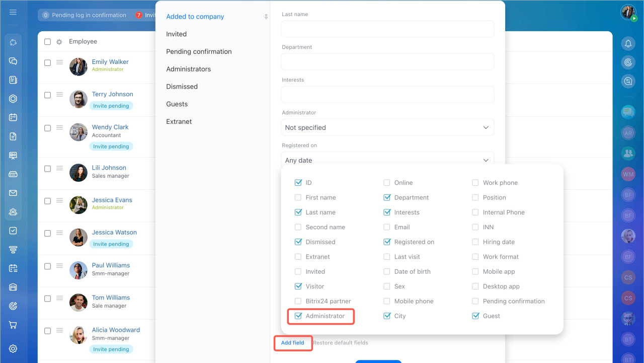This screenshot has width=644, height=363.
Task: Uncheck the Guest field checkbox
Action: [475, 316]
